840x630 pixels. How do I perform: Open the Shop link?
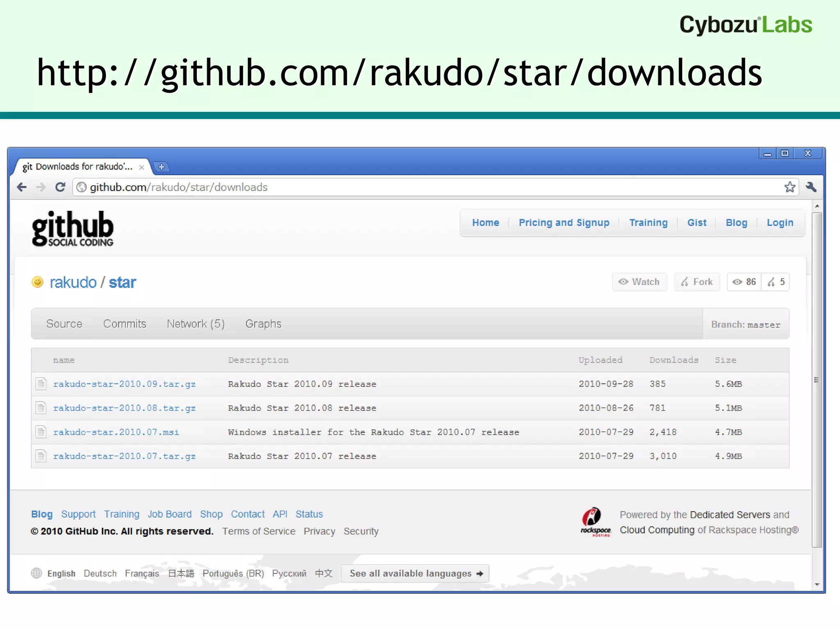[x=211, y=514]
